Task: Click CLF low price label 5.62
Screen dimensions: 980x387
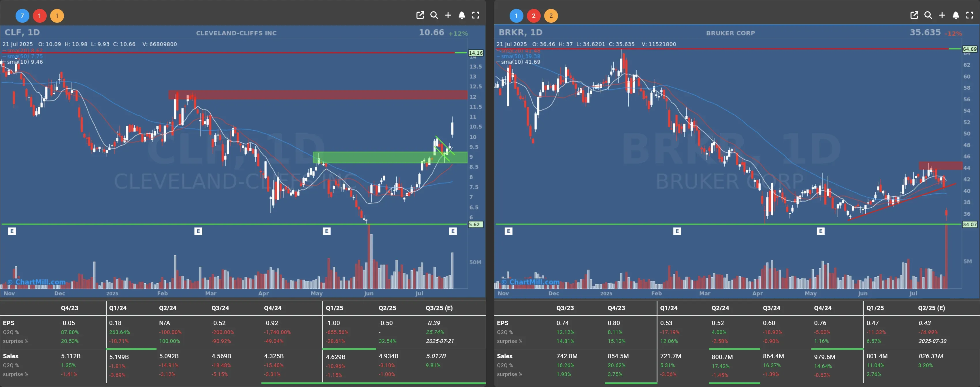Action: [x=476, y=224]
